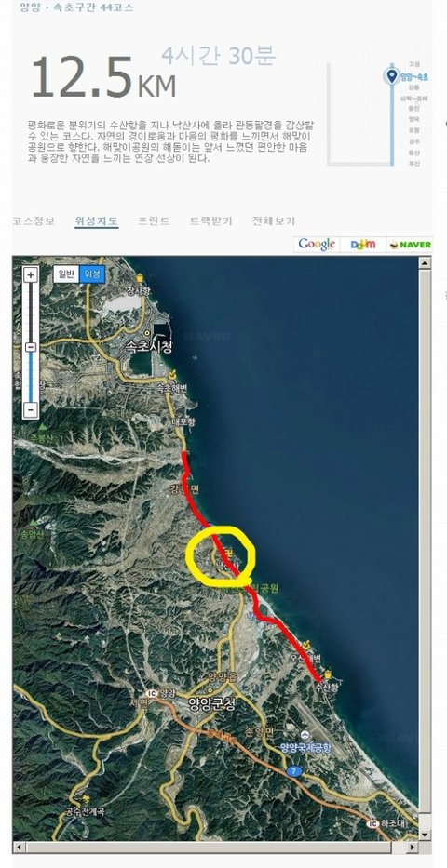The height and width of the screenshot is (868, 447).
Task: Click the 트랙받기 link
Action: [211, 220]
